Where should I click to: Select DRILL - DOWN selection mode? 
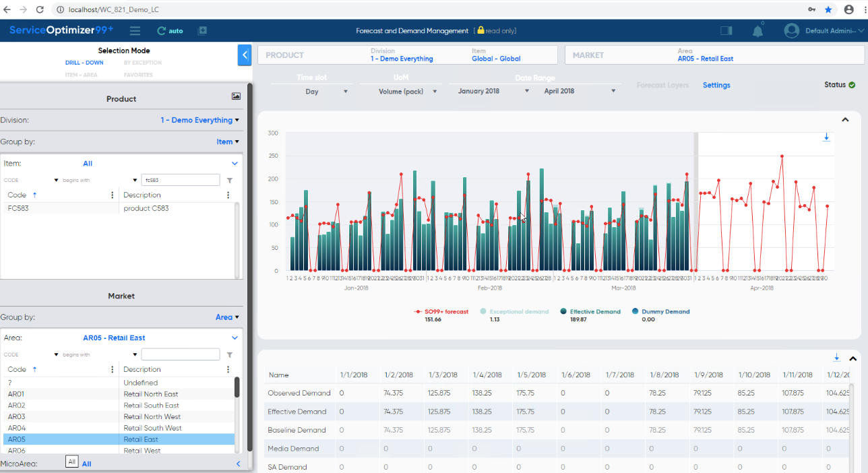[84, 63]
